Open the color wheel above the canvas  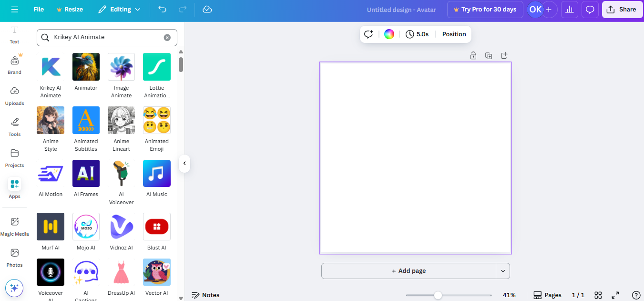[x=389, y=34]
